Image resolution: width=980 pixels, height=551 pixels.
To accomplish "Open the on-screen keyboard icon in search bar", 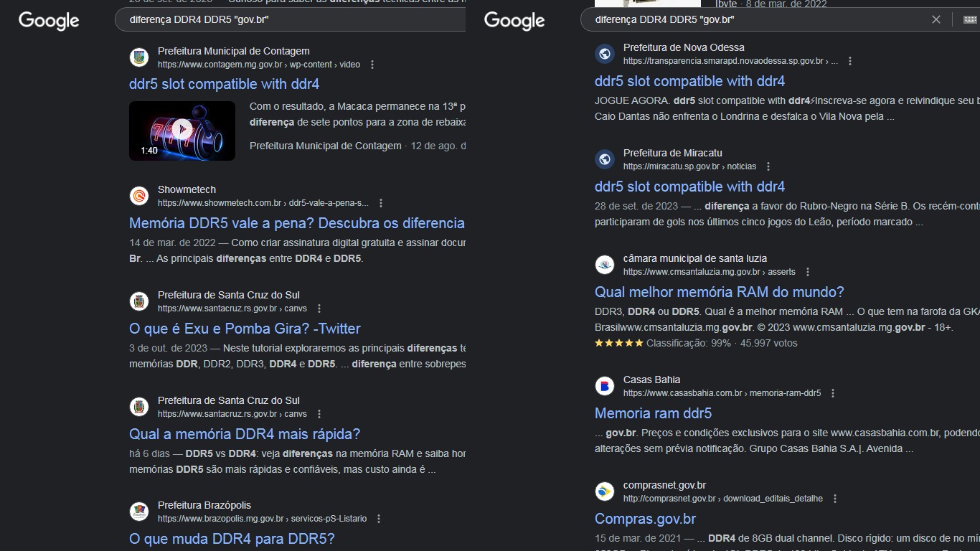I will pos(970,19).
